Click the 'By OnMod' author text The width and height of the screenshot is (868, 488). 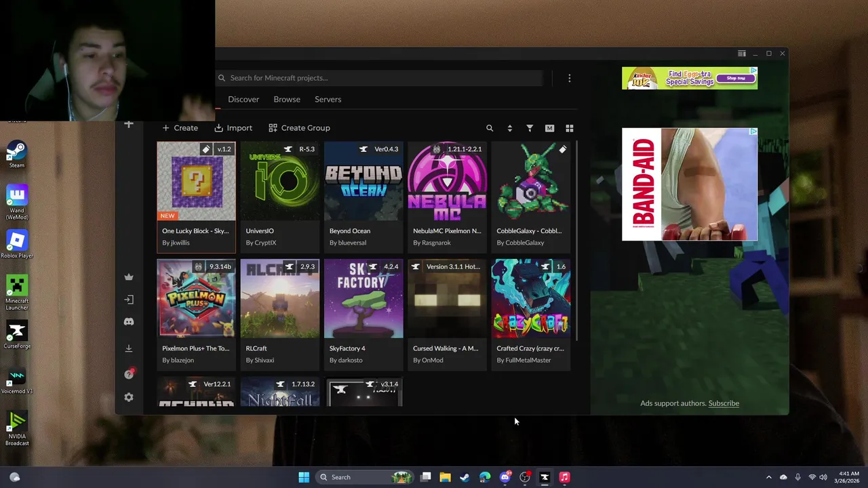coord(428,360)
